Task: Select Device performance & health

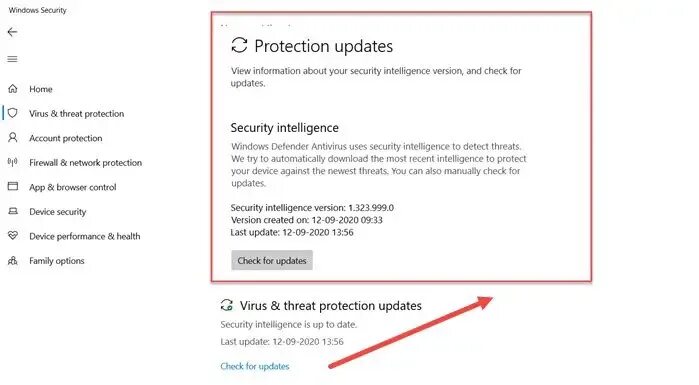Action: (84, 236)
